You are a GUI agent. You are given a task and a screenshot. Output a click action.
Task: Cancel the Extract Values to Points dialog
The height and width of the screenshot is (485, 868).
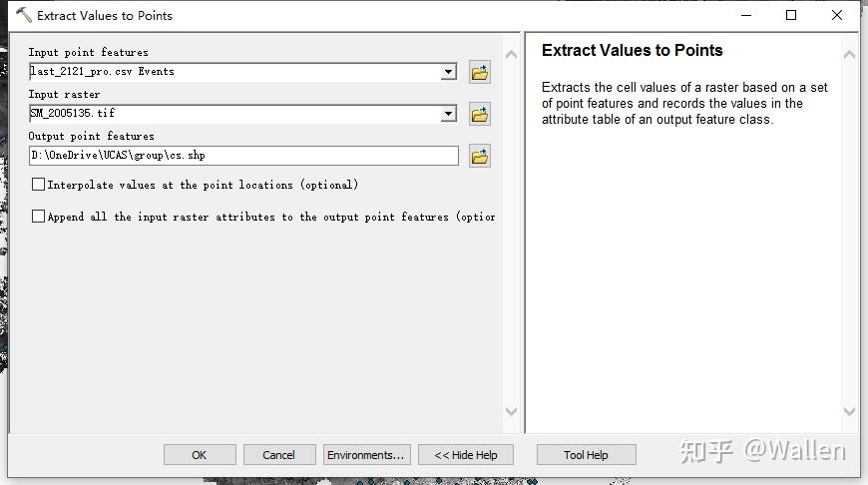tap(278, 455)
